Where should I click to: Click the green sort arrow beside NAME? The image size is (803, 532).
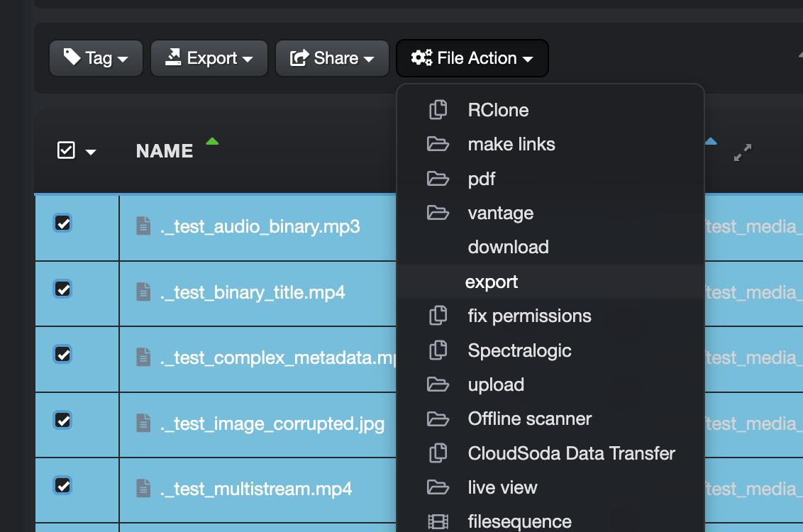[212, 141]
